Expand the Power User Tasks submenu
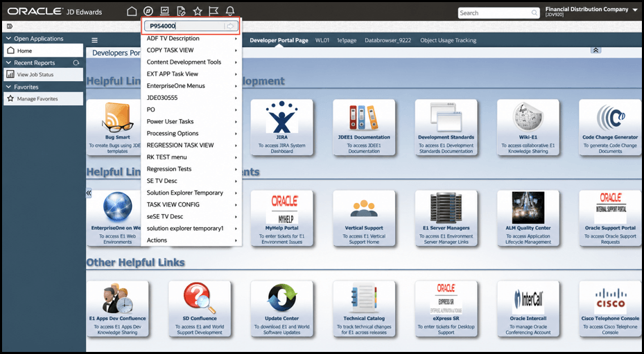Image resolution: width=644 pixels, height=354 pixels. pos(191,121)
